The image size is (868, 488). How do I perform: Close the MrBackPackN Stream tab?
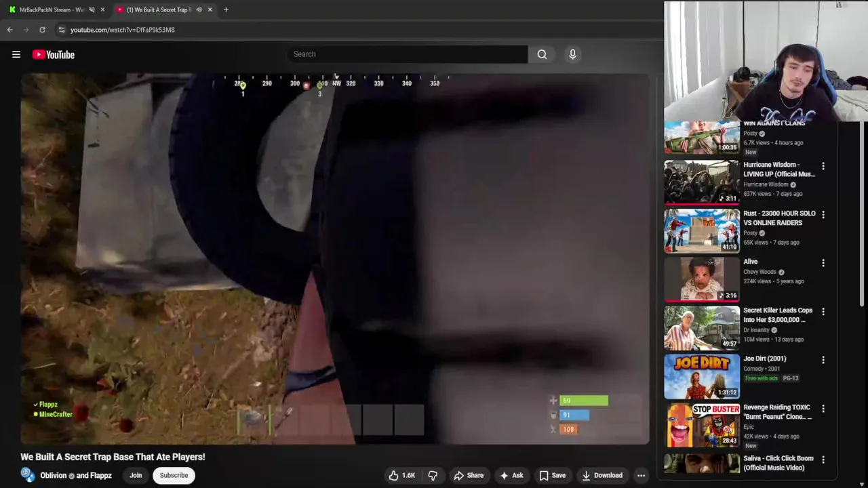(102, 10)
